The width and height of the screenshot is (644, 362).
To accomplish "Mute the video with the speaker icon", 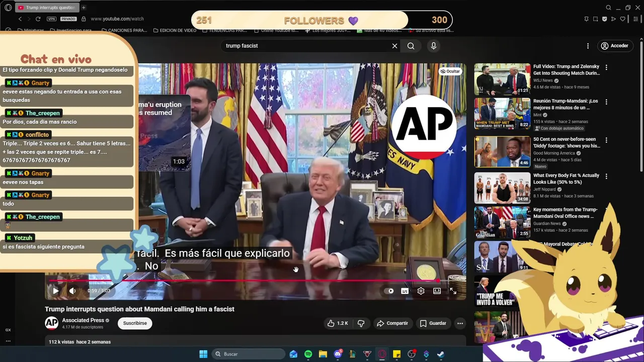I will click(x=72, y=291).
